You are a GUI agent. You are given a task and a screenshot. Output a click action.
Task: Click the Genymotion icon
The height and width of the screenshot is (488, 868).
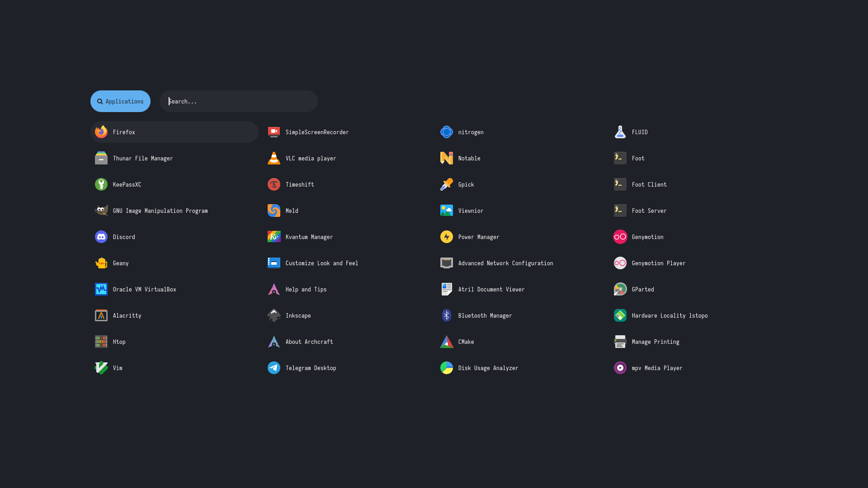[x=620, y=237]
